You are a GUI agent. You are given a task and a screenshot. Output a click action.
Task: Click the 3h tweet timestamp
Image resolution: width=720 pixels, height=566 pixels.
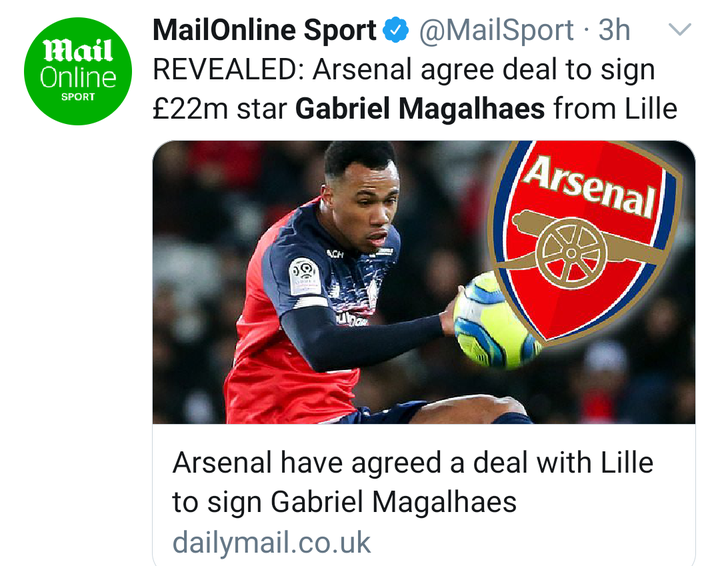click(614, 32)
